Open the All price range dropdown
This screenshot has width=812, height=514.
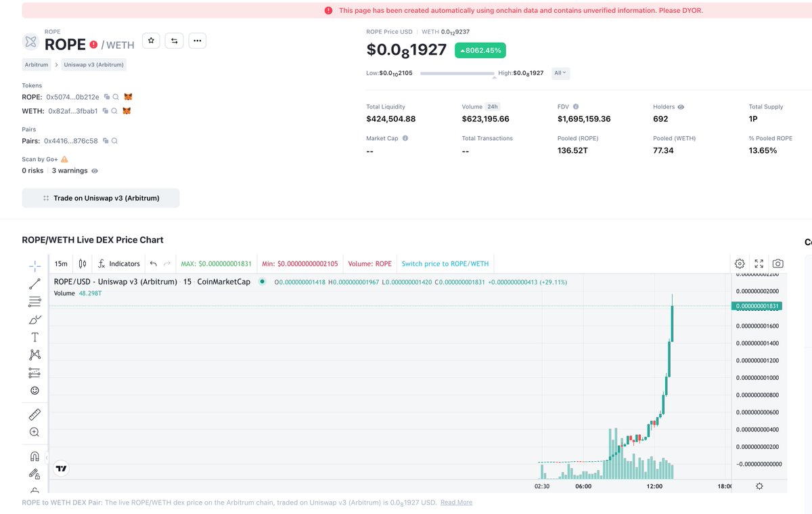561,72
